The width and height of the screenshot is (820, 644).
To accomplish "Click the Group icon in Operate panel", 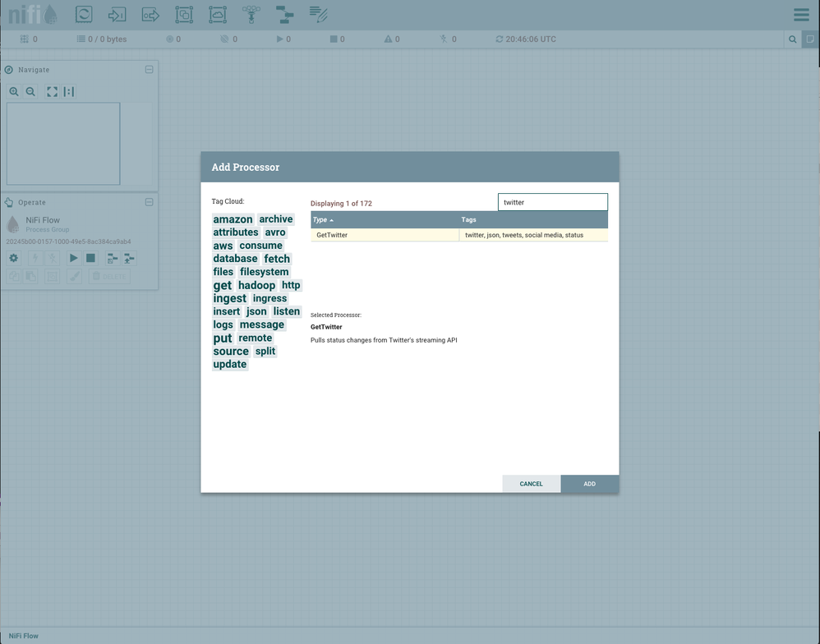I will coord(53,277).
